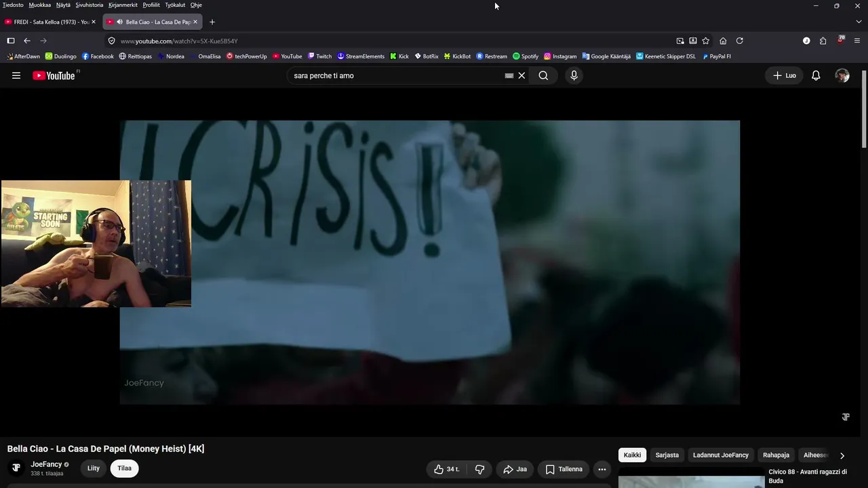Screen dimensions: 868x488
Task: Click the Luo create button
Action: [x=785, y=76]
